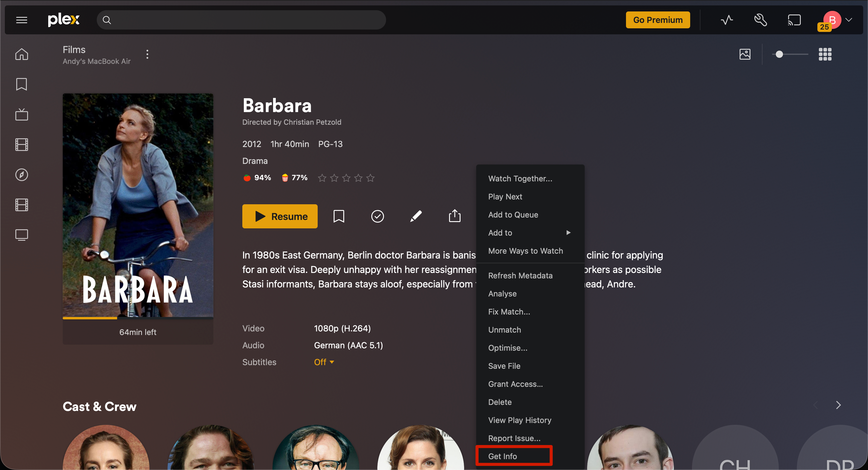Select Analyse menu item
The height and width of the screenshot is (470, 868).
click(x=530, y=294)
